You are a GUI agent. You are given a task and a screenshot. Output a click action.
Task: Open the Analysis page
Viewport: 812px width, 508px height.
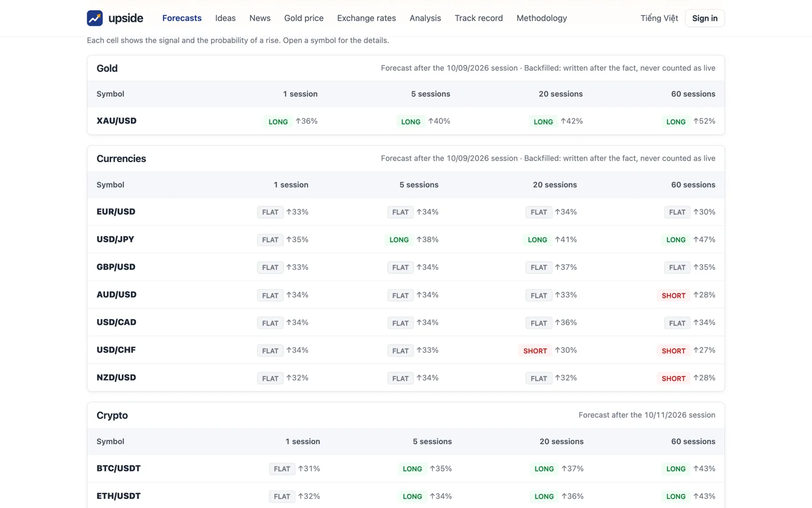pos(425,18)
